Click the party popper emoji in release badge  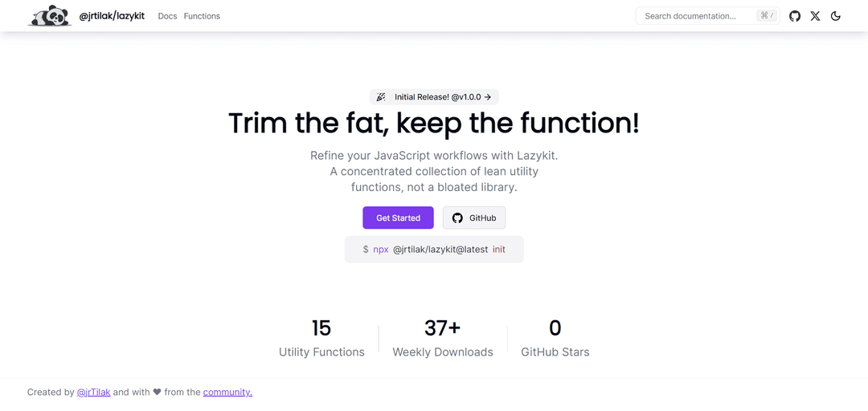(x=381, y=97)
